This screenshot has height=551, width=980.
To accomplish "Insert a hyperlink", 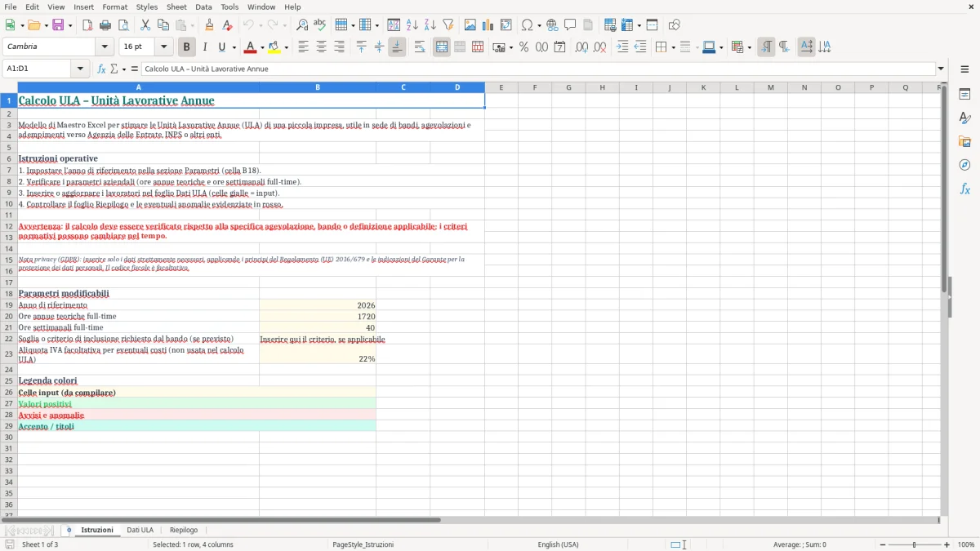I will pos(552,25).
